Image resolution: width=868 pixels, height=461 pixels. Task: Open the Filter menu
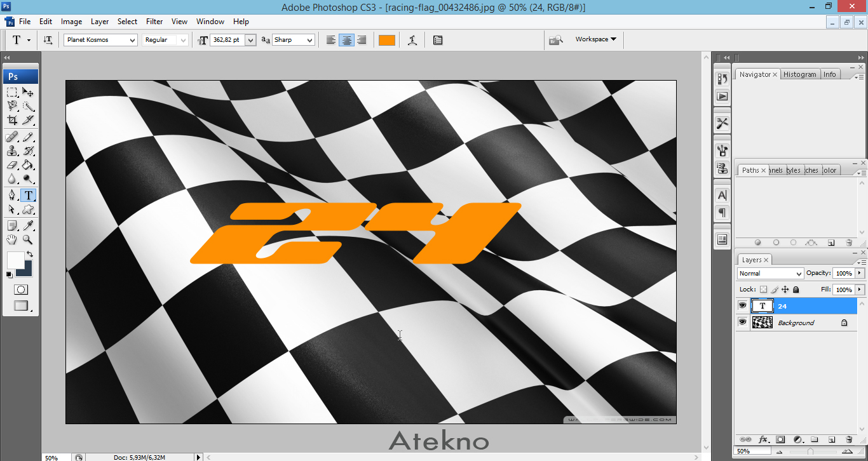tap(154, 21)
